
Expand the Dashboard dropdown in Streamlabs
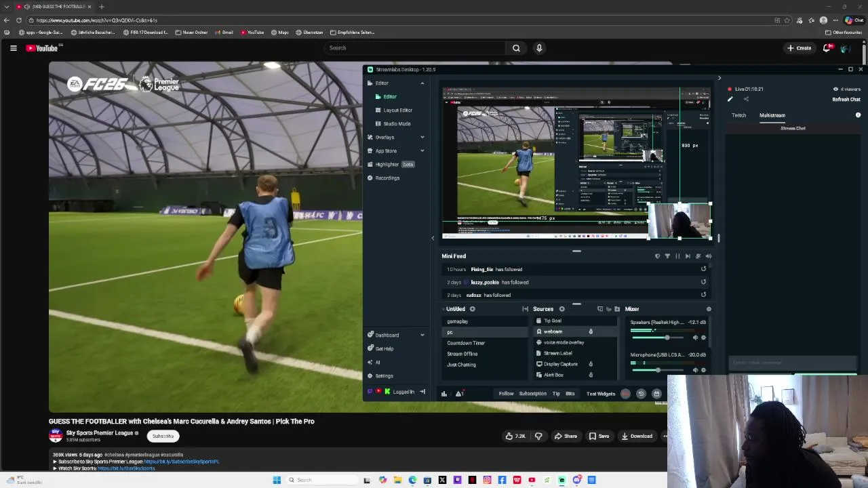coord(422,335)
